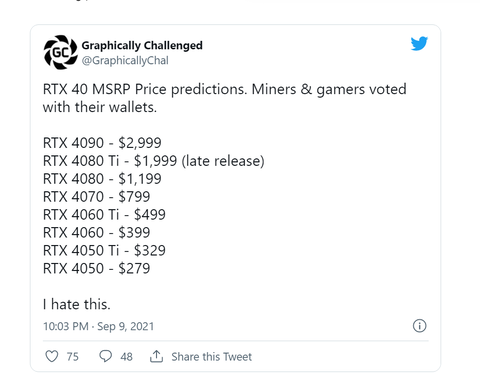Open the tweet info circle icon
480x381 pixels.
tap(419, 326)
